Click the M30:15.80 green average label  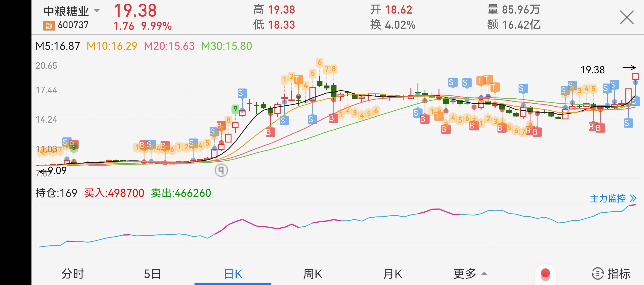pos(226,46)
